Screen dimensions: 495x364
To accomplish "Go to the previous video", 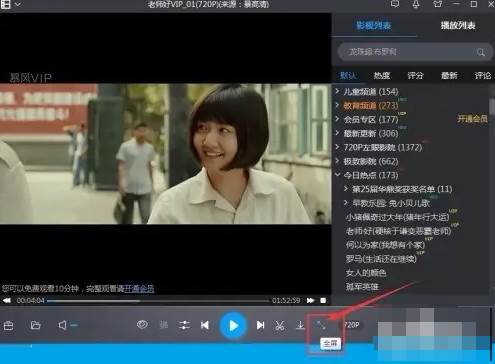I will point(205,325).
